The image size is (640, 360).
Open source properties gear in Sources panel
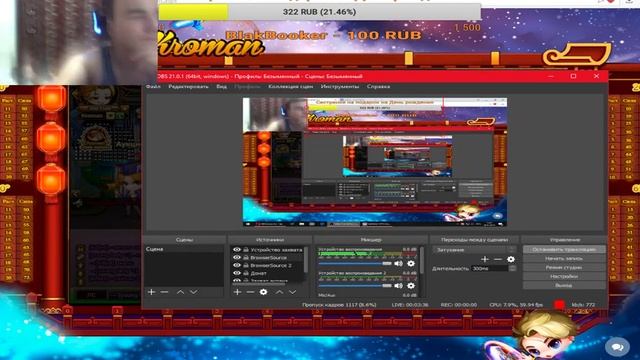[x=263, y=292]
